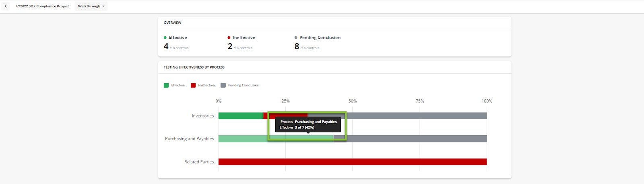Click the TESTING EFFECTIVENESS BY PROCESS heading
The height and width of the screenshot is (184, 644).
(194, 67)
